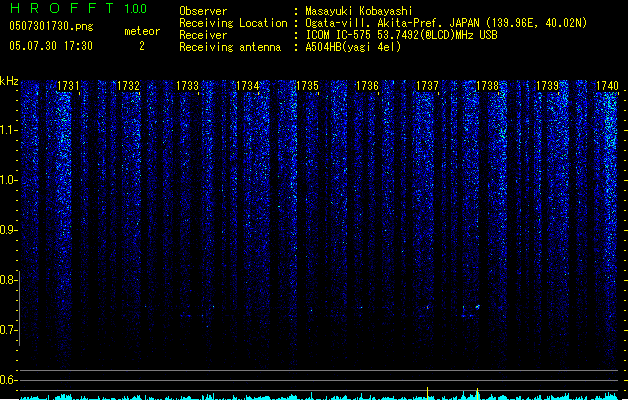Click the Receiving Location label
This screenshot has width=629, height=400.
pyautogui.click(x=233, y=23)
